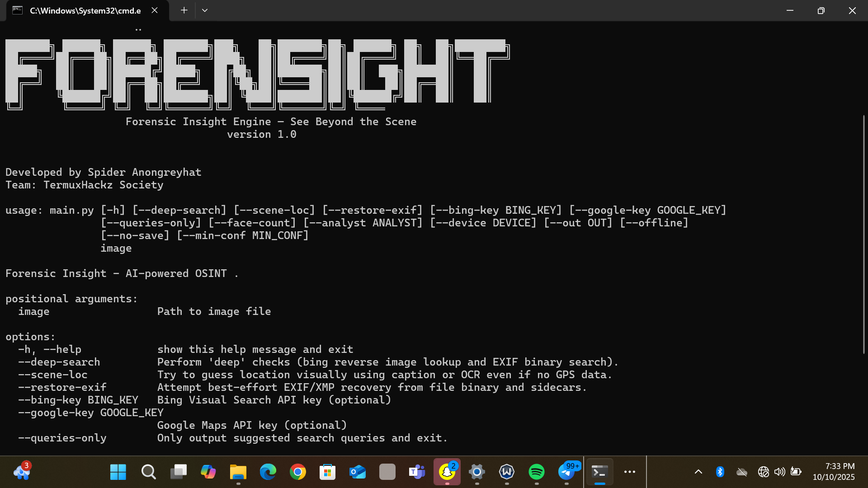The image size is (868, 488).
Task: Open the volume control flyout
Action: (779, 472)
